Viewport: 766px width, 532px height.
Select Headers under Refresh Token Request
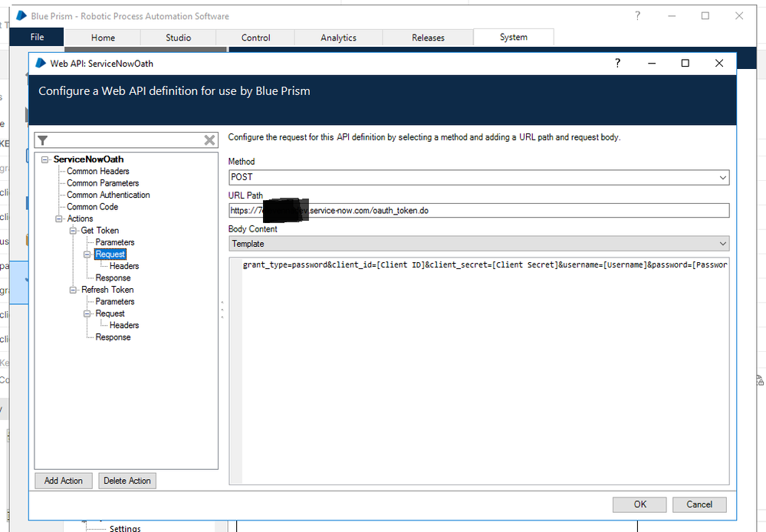pos(124,325)
